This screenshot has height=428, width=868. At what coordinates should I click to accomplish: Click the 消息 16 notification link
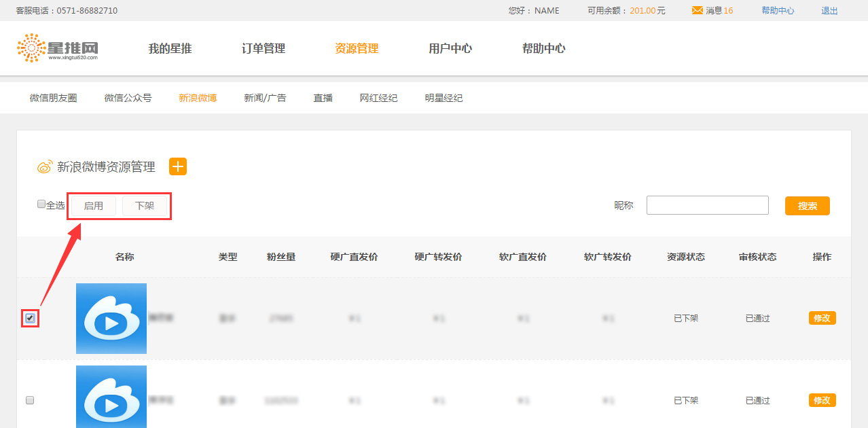tap(719, 10)
